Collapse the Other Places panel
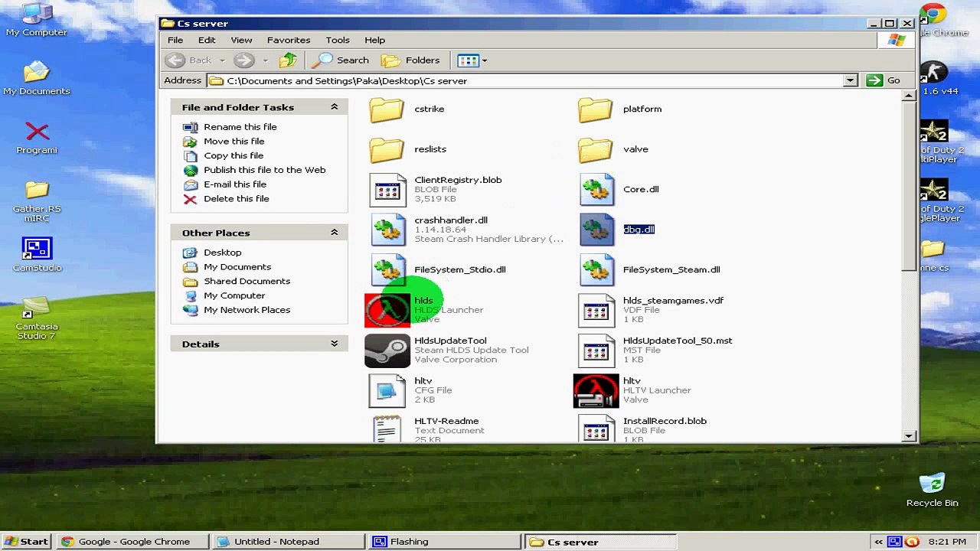The image size is (980, 551). pos(334,233)
